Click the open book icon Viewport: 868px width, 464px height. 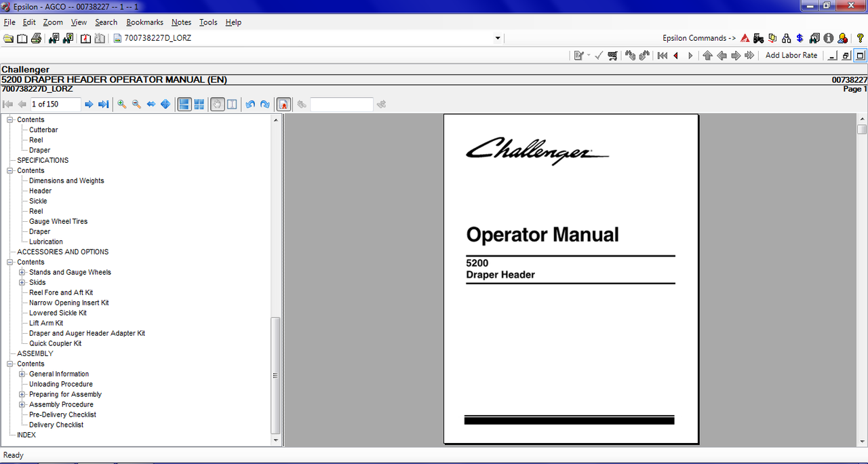click(x=22, y=38)
